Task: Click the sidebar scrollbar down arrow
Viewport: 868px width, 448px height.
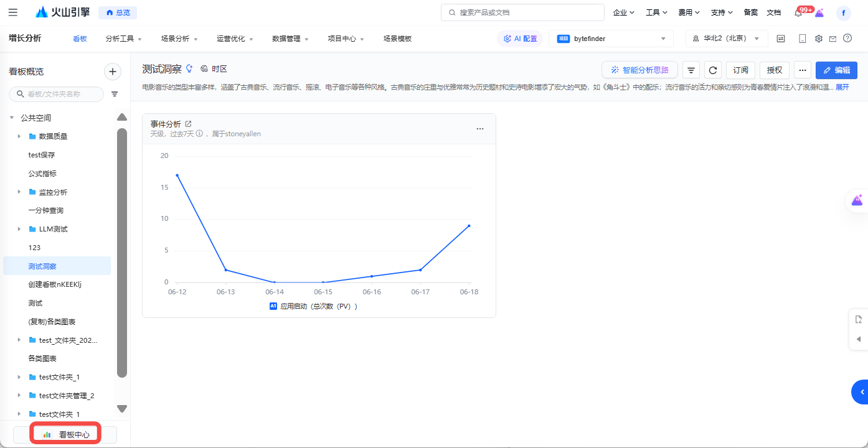Action: [122, 409]
